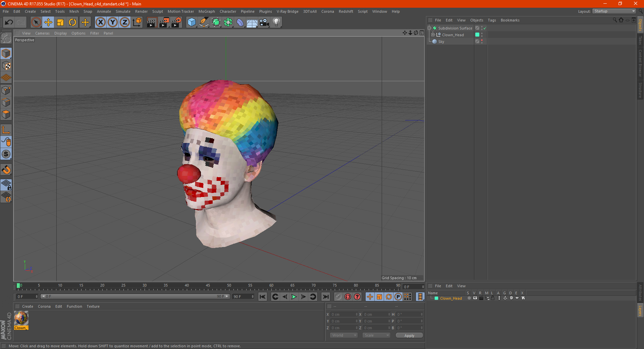This screenshot has height=349, width=644.
Task: Open the Array modeling objects icon
Action: (x=228, y=22)
